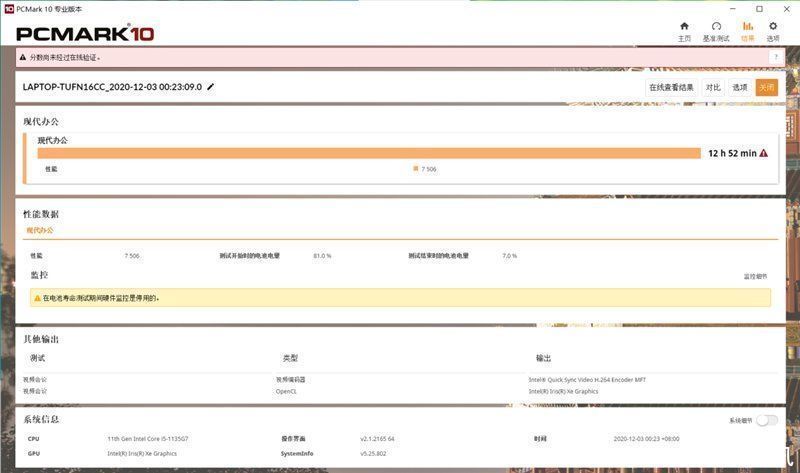Click the 81.0 % starting battery value
Viewport: 800px width, 473px height.
(322, 256)
